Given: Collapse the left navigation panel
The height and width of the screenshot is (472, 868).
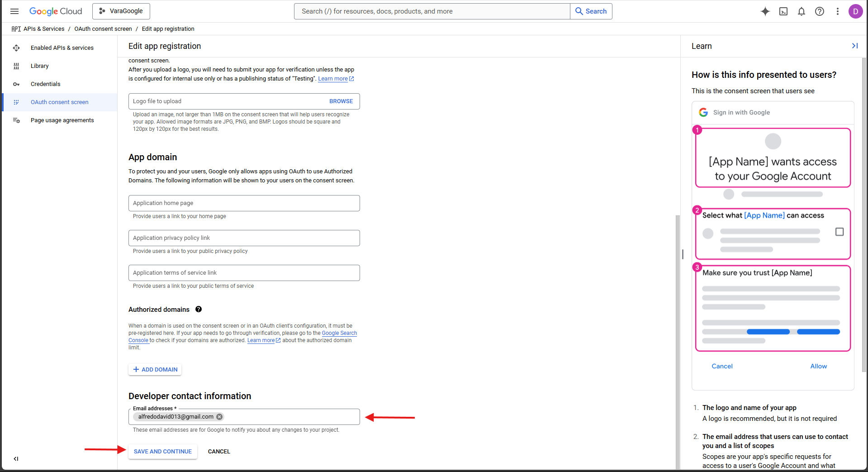Looking at the screenshot, I should coord(16,458).
